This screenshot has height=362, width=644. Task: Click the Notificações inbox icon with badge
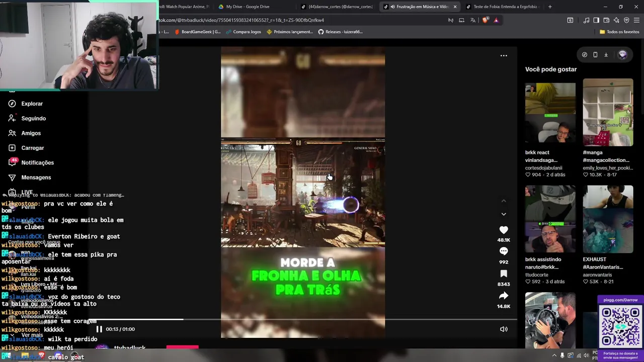coord(12,162)
